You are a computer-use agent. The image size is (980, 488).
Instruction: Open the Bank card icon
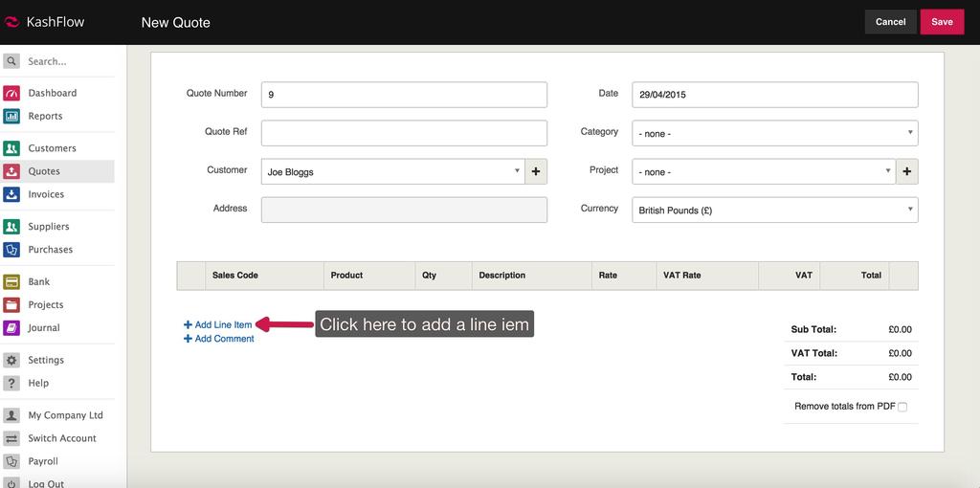click(11, 282)
